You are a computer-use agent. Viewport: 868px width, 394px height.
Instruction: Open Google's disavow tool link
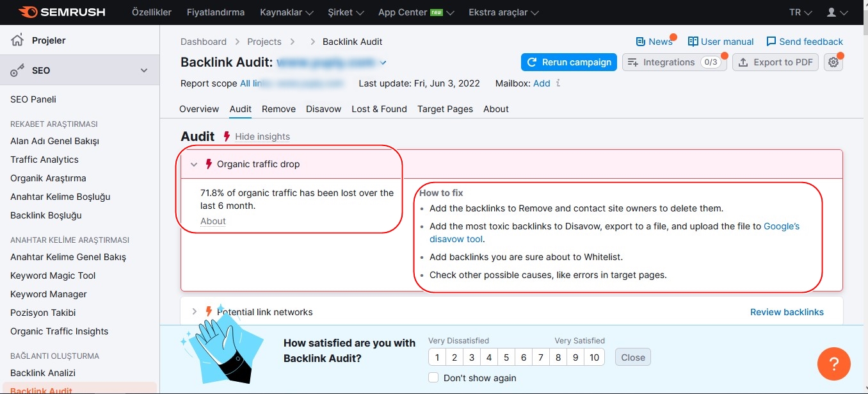coord(615,233)
